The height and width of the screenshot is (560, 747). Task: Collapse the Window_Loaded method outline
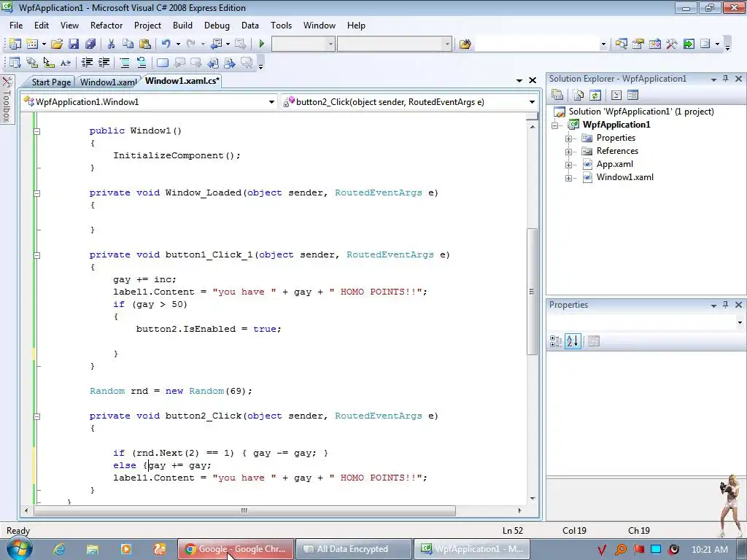click(37, 193)
